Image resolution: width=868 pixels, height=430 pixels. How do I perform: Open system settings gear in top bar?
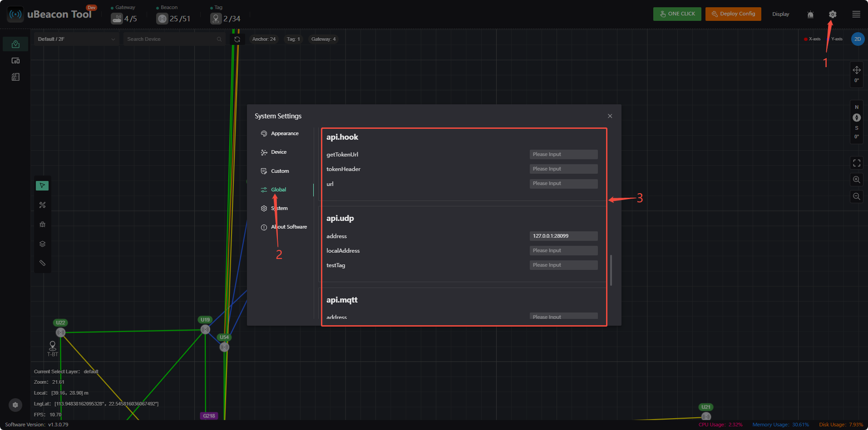pos(832,14)
